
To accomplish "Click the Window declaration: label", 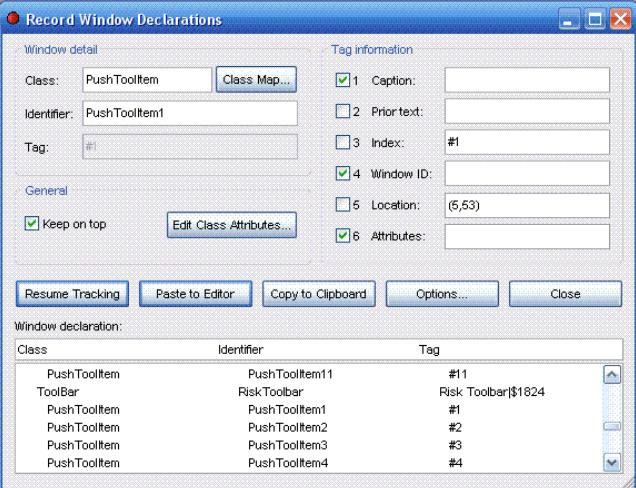I will pos(68,326).
